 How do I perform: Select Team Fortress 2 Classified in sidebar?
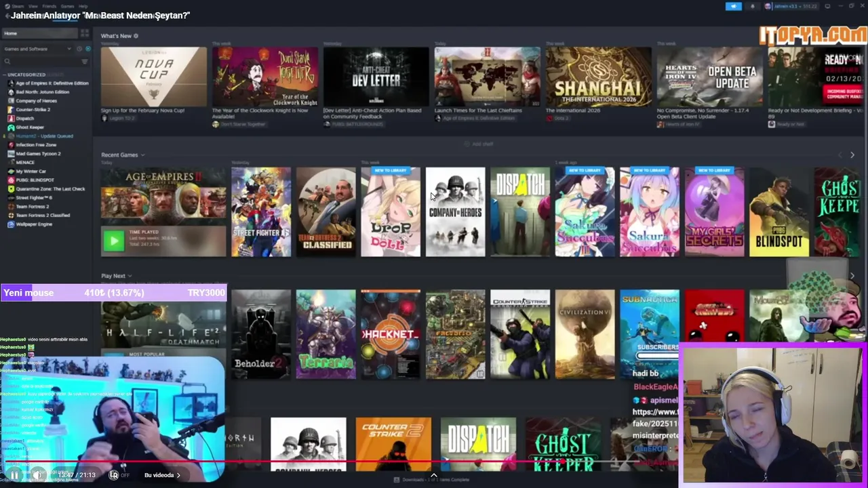38,216
